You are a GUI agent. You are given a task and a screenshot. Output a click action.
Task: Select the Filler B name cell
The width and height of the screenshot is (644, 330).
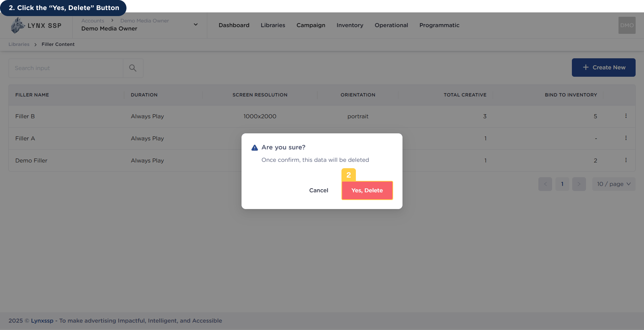pyautogui.click(x=25, y=116)
